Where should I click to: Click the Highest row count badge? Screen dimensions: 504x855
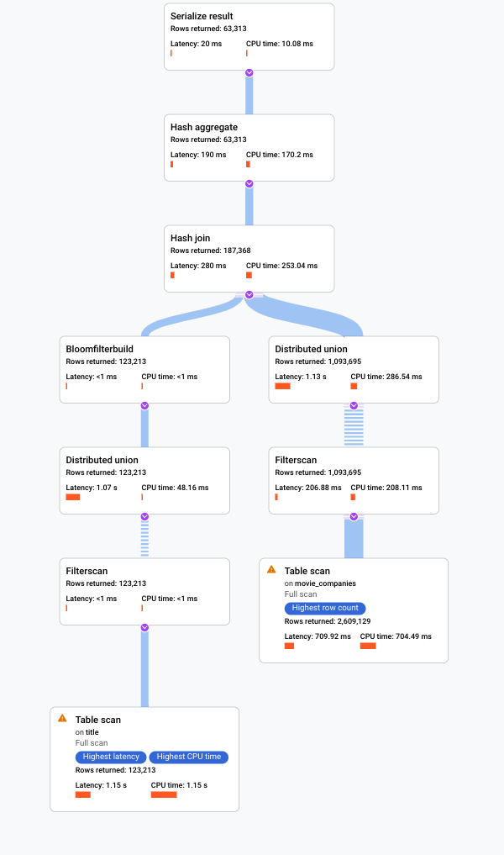[325, 608]
